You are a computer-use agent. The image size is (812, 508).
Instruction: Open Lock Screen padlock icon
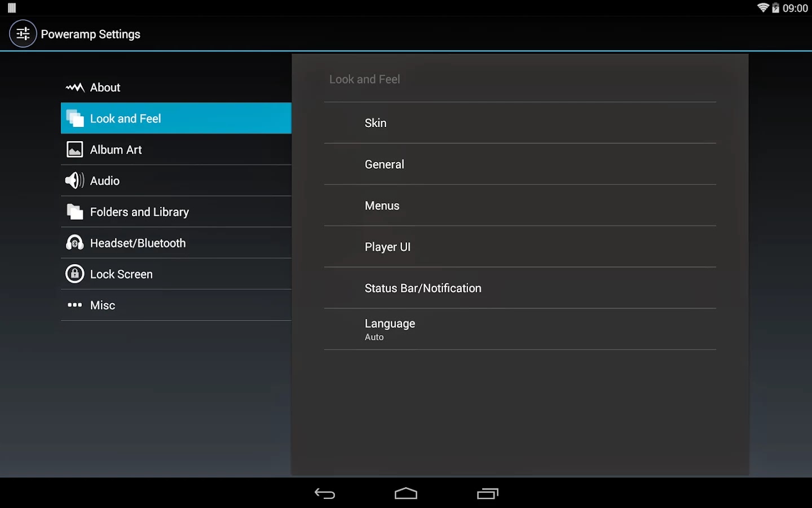pos(75,274)
